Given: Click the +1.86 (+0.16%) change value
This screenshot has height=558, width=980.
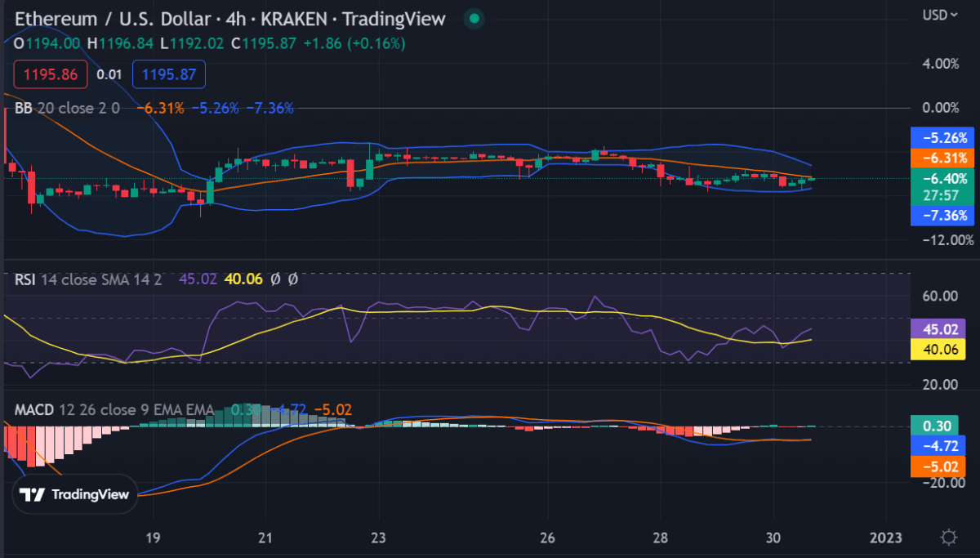Looking at the screenshot, I should (354, 42).
